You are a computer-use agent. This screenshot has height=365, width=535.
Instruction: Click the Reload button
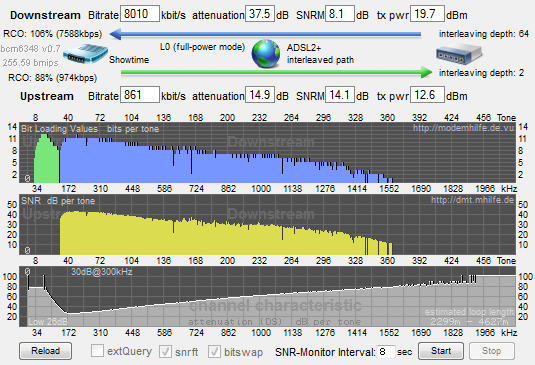(45, 351)
